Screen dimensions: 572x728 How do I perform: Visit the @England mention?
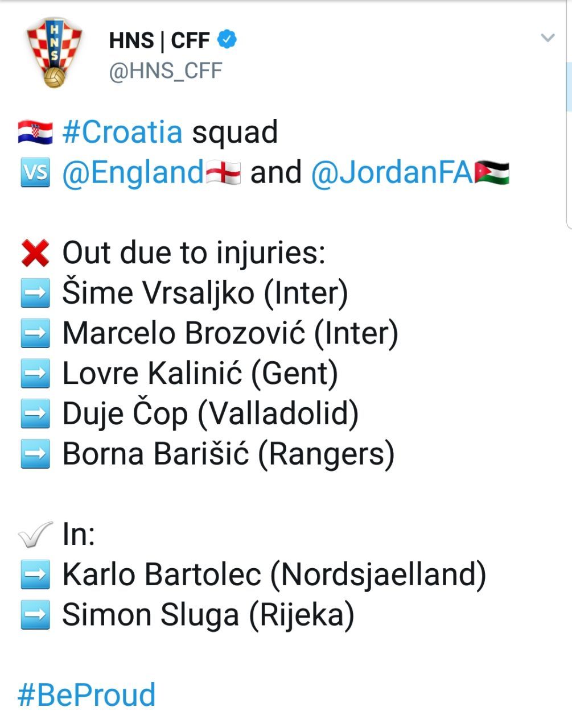coord(133,172)
